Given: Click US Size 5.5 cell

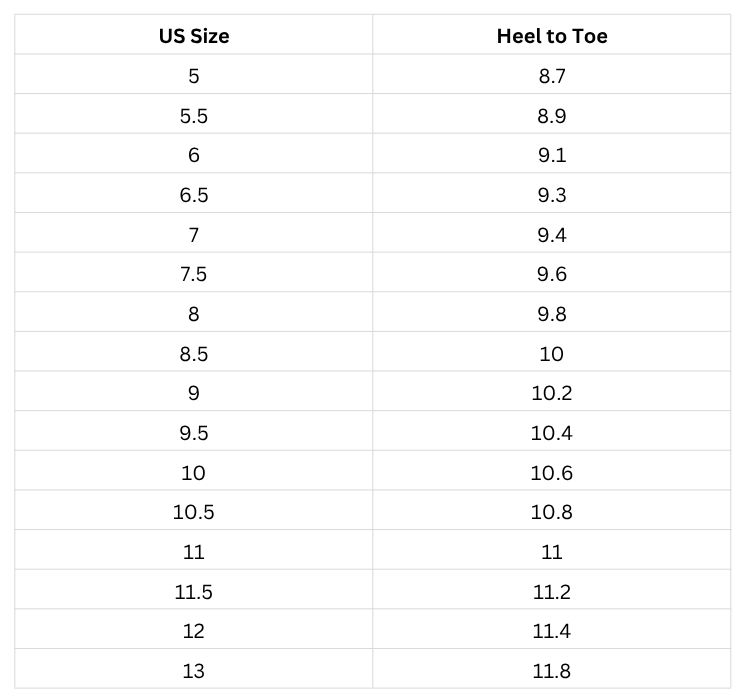Looking at the screenshot, I should (x=194, y=116).
